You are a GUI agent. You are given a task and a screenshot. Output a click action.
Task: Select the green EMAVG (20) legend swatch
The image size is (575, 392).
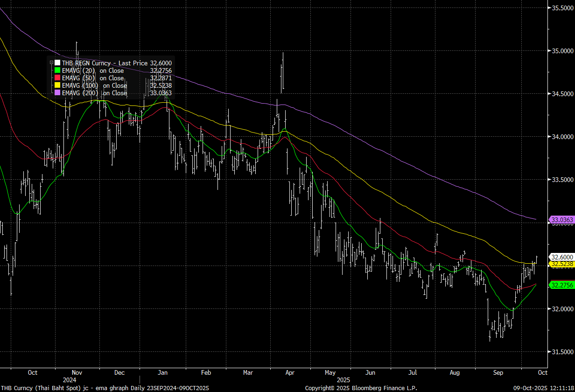(57, 70)
